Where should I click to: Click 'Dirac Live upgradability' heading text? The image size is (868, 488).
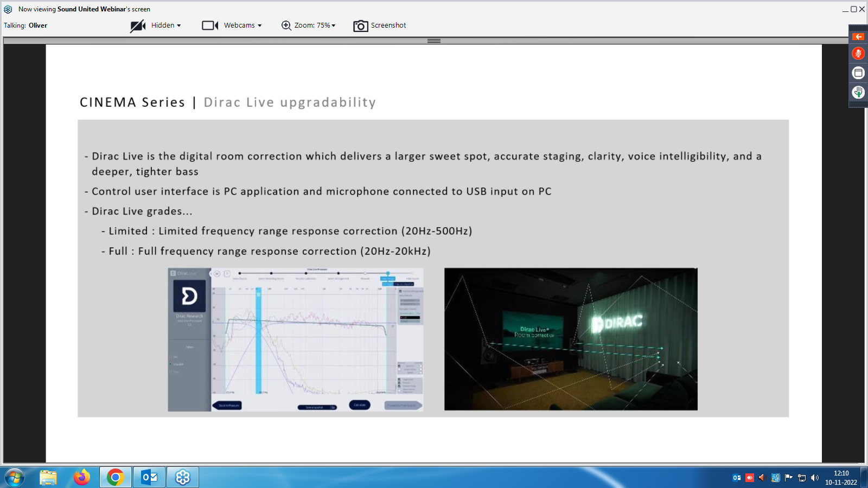(x=290, y=102)
